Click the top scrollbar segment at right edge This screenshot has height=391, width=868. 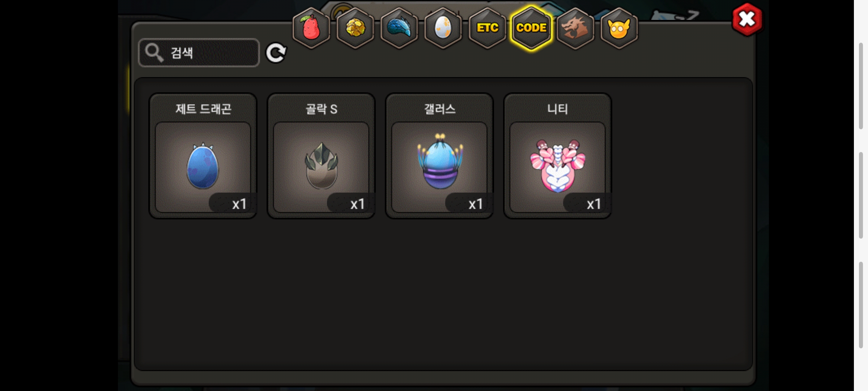tap(861, 86)
